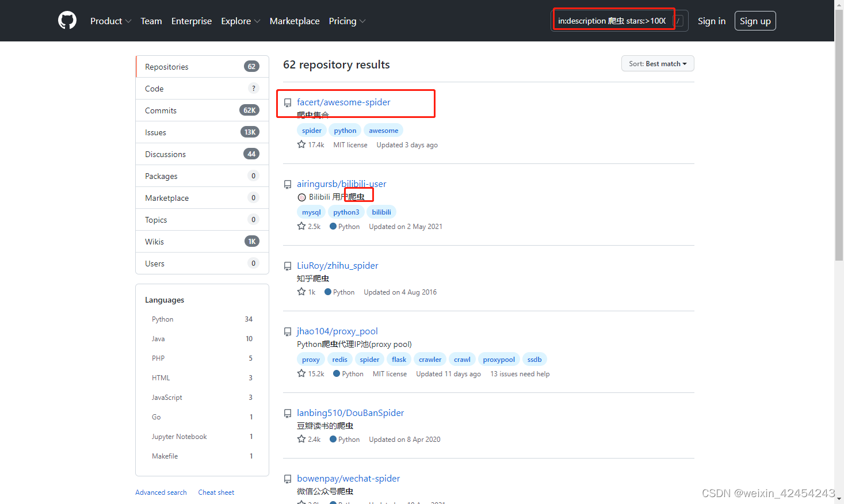Viewport: 844px width, 504px height.
Task: Show Wikis results
Action: point(202,242)
